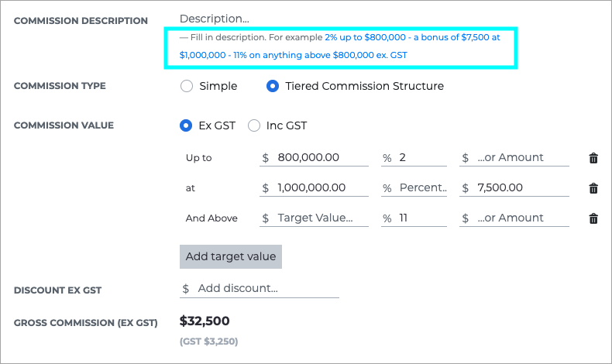Image resolution: width=612 pixels, height=364 pixels.
Task: Click the Add target value button
Action: [x=231, y=256]
